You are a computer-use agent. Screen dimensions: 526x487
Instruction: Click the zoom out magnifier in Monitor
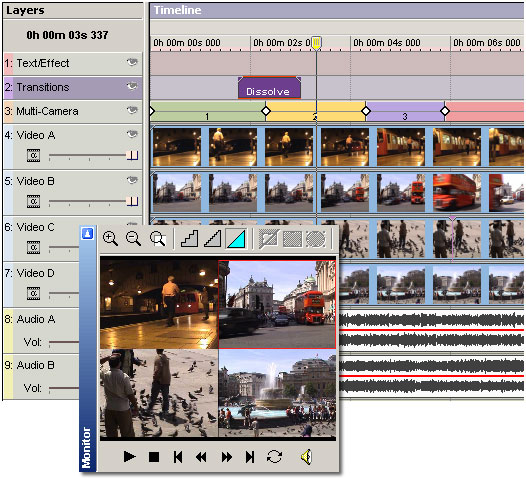[134, 238]
